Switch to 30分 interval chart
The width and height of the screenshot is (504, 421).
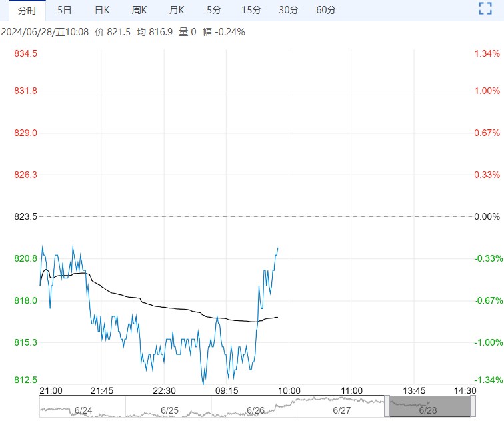(289, 10)
